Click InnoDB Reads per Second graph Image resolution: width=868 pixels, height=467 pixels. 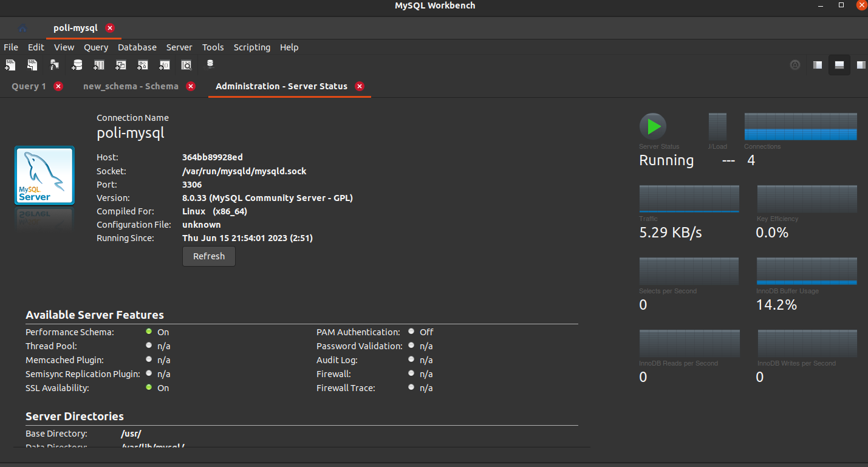(x=689, y=343)
